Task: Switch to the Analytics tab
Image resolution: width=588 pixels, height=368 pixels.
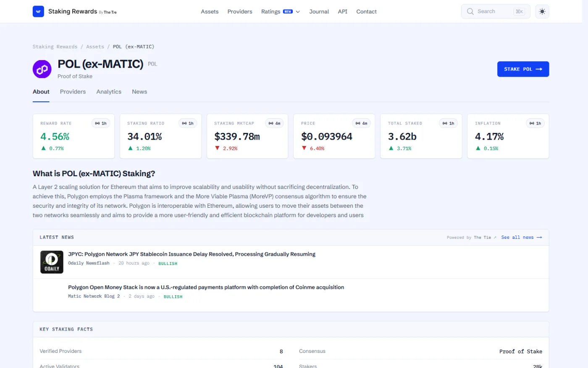Action: (x=109, y=92)
